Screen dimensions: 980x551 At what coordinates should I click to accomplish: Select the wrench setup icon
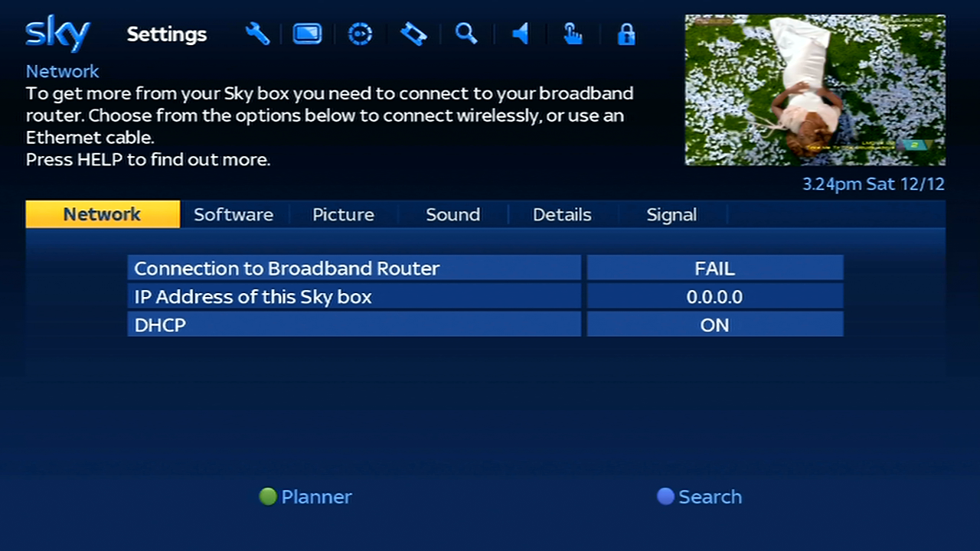(257, 34)
